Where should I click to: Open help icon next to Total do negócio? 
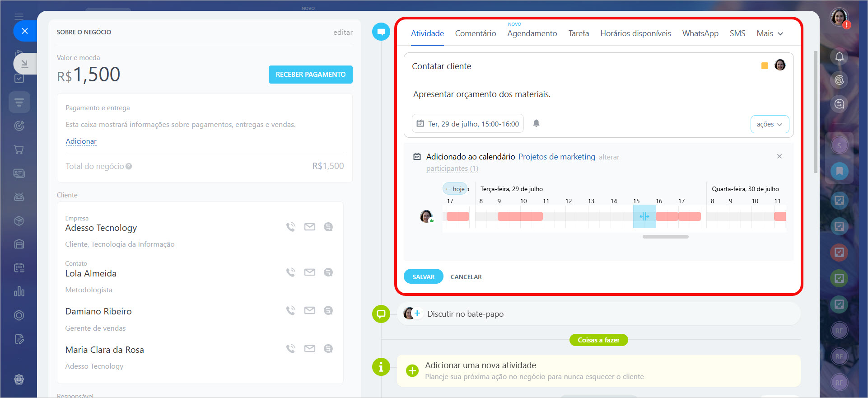tap(129, 166)
